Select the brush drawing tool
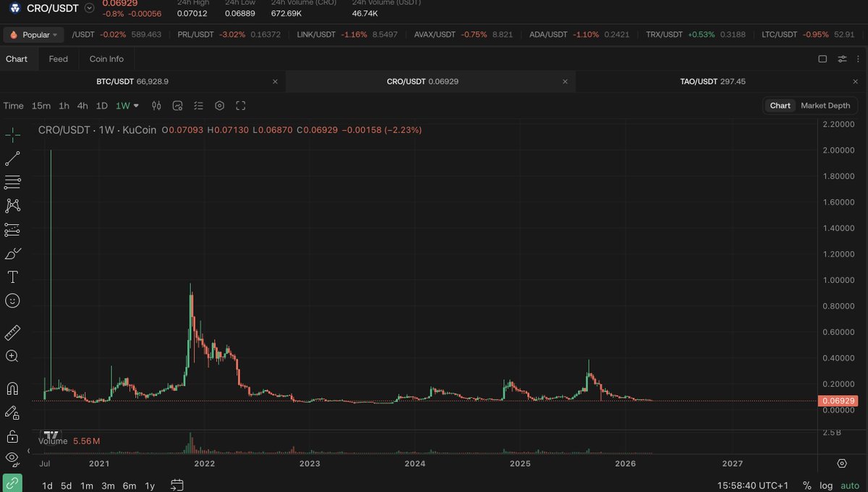 12,254
